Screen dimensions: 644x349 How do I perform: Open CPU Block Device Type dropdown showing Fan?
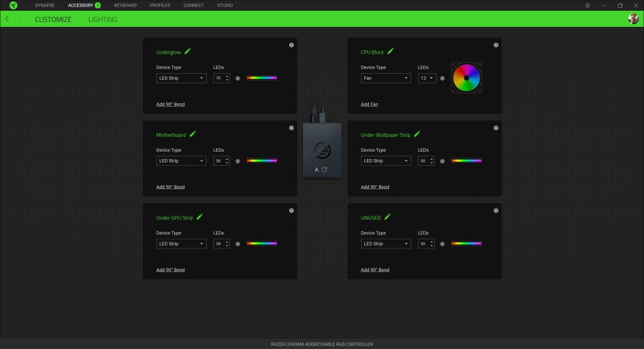coord(386,78)
